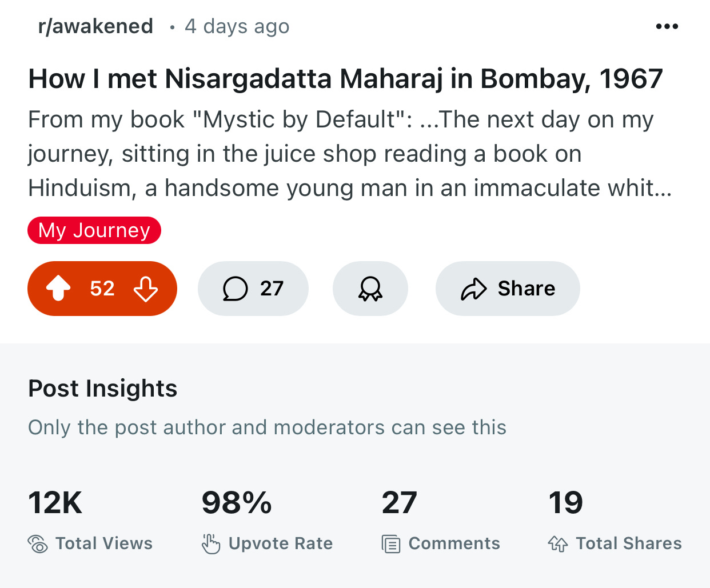Viewport: 710px width, 588px height.
Task: Click the 52 vote score
Action: [x=102, y=289]
